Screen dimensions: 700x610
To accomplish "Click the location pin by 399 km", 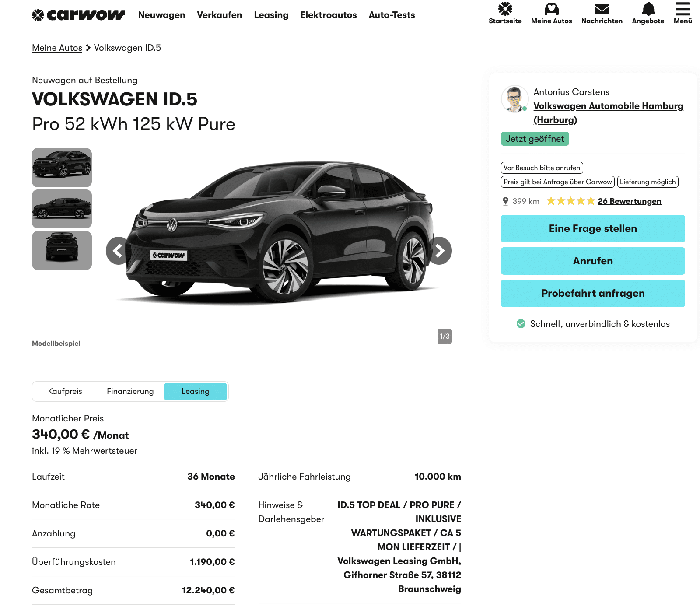I will 505,201.
